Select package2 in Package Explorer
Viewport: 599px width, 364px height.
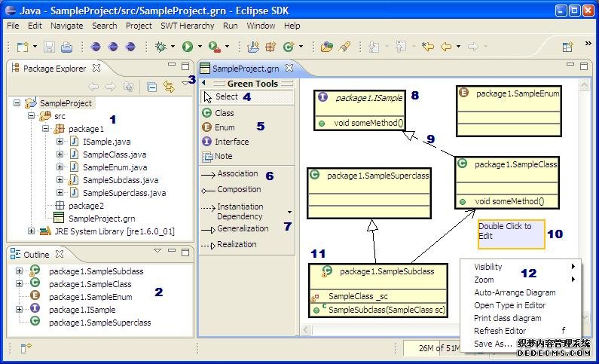tap(86, 206)
